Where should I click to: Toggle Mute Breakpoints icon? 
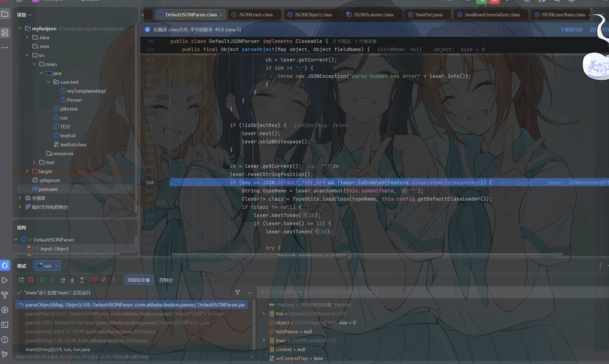104,280
